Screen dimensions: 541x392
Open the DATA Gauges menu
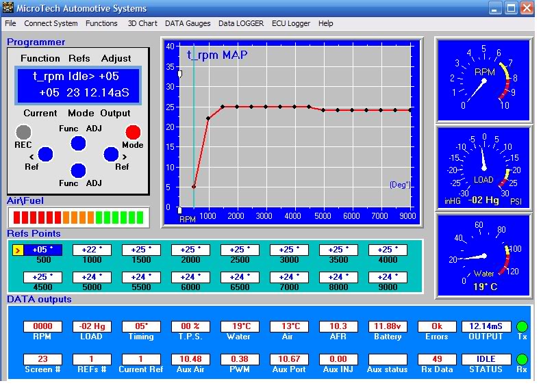188,23
